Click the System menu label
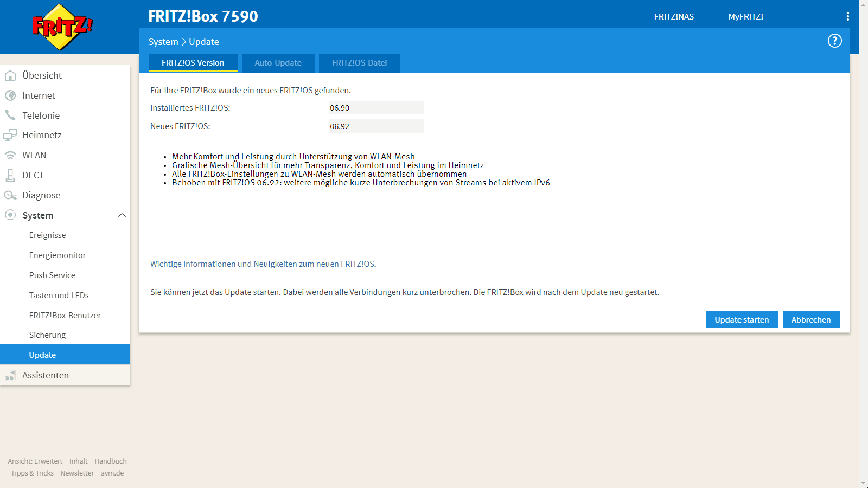Viewport: 868px width, 488px height. 38,215
